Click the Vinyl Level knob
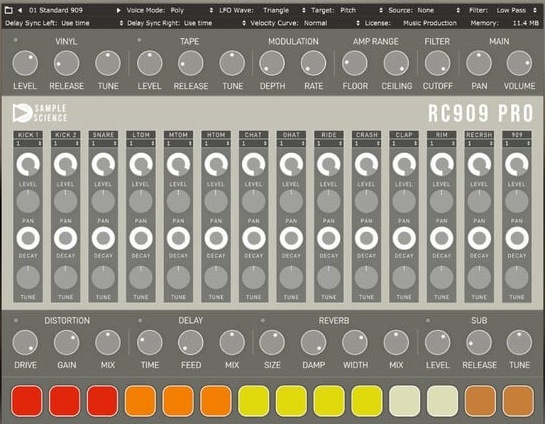This screenshot has height=424, width=545. 25,63
